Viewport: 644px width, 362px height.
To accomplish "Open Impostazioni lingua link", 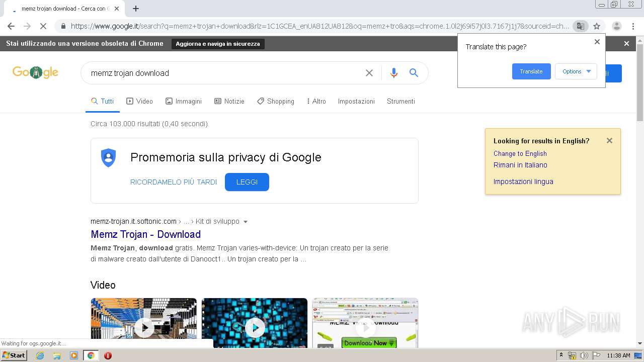I will point(523,182).
